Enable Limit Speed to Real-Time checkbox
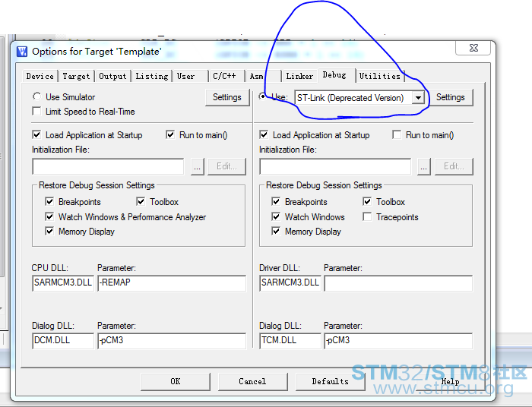532x407 pixels. click(36, 111)
